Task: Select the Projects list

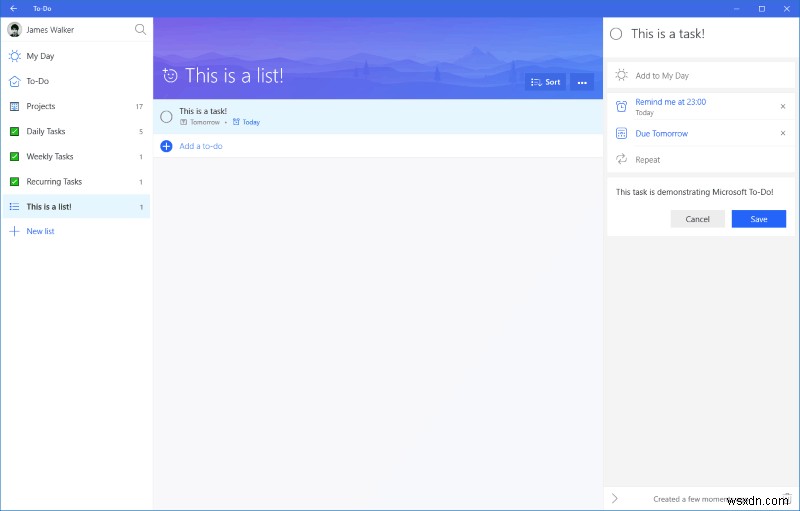Action: (x=77, y=106)
